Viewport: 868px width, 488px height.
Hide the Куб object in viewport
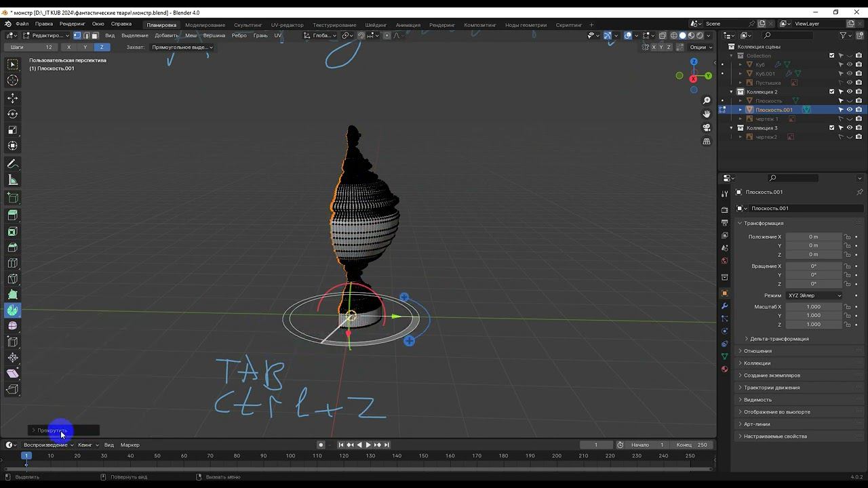(x=850, y=64)
